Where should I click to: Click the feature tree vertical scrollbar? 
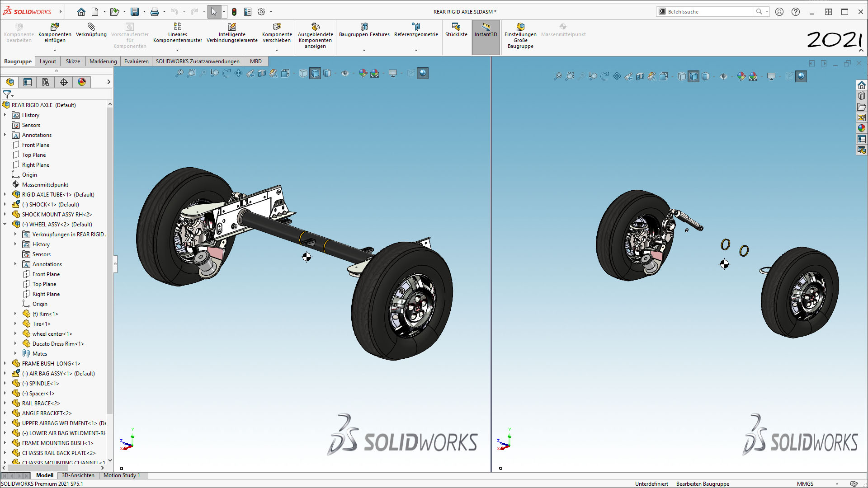point(109,260)
